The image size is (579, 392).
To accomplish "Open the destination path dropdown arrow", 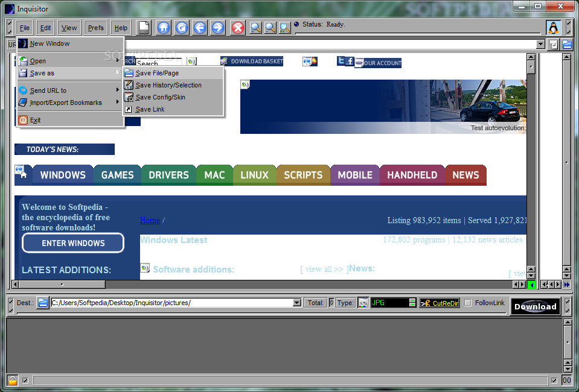I will pyautogui.click(x=297, y=303).
